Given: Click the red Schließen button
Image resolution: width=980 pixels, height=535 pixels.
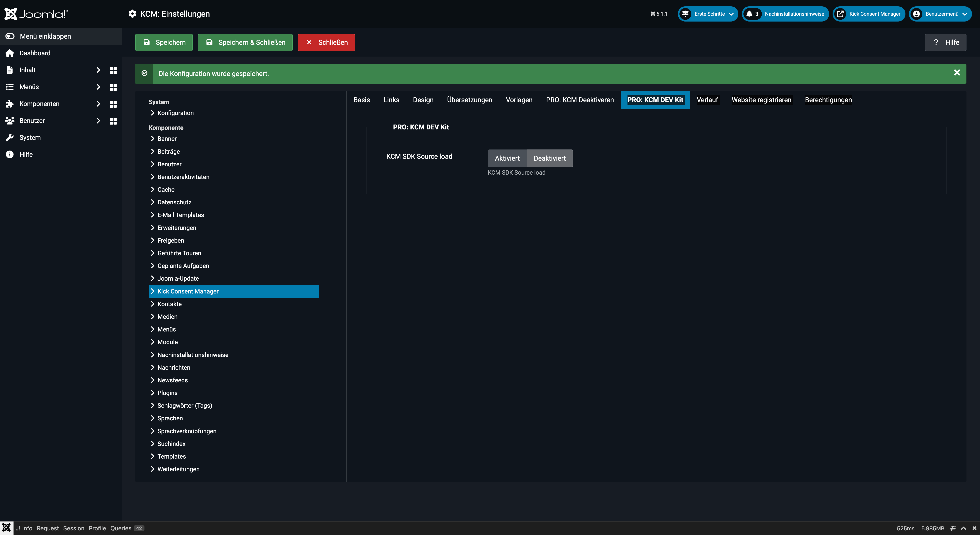Looking at the screenshot, I should pyautogui.click(x=326, y=42).
